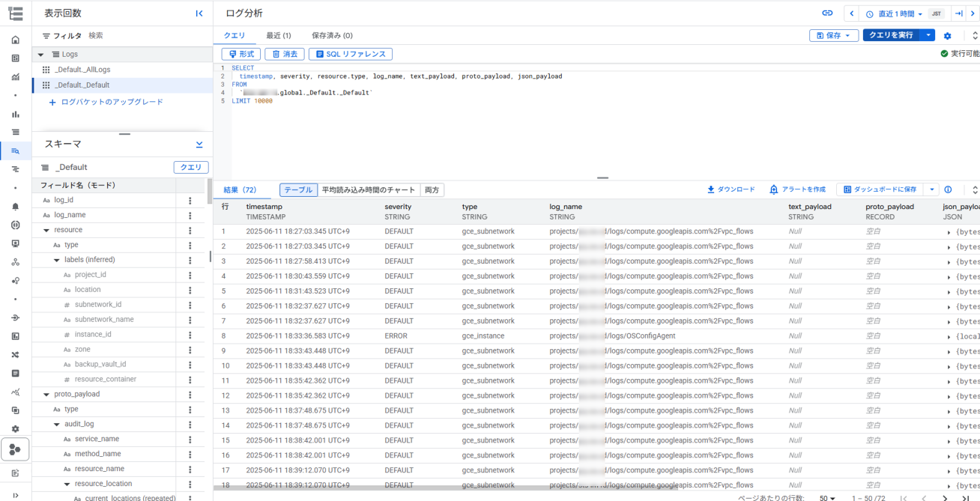The width and height of the screenshot is (980, 501).
Task: Open the 直近1時間 time range dropdown
Action: [x=895, y=13]
